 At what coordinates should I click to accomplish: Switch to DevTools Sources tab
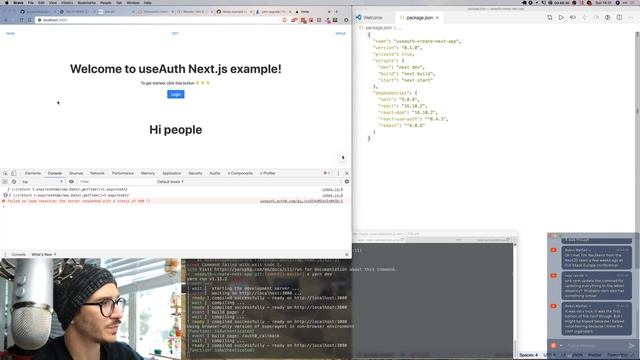click(x=76, y=173)
